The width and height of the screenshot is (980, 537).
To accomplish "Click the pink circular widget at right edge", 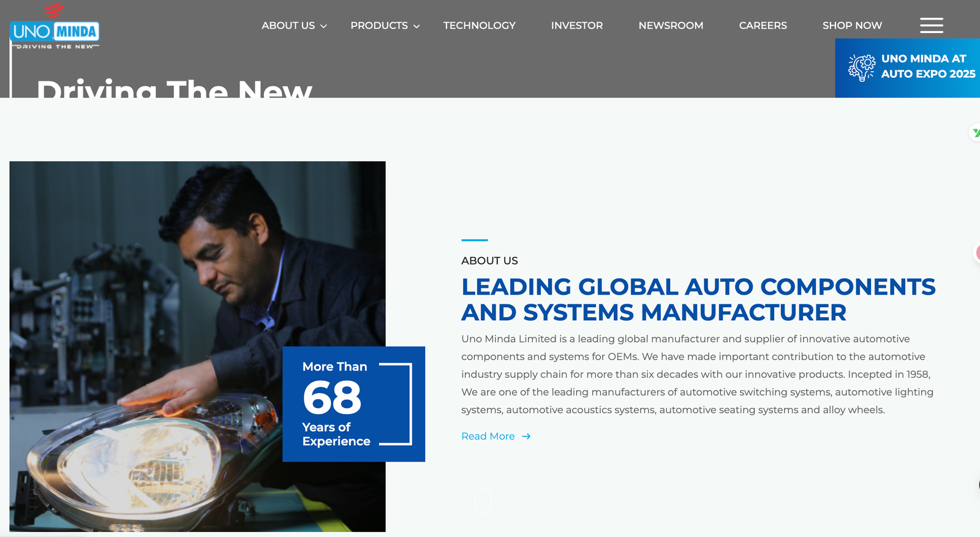I will click(x=978, y=252).
